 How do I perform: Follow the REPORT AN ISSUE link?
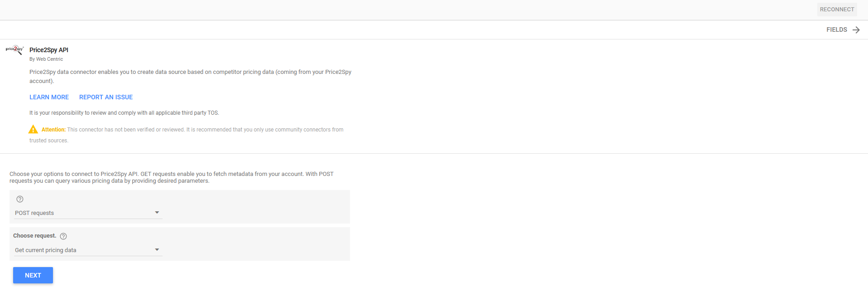(x=106, y=97)
